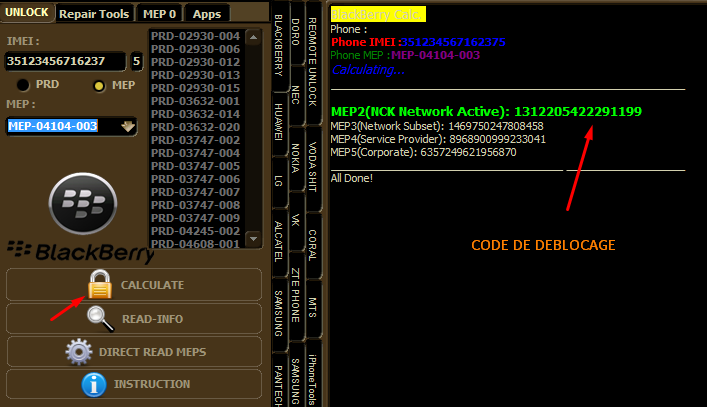Click the MEP combo box text

click(x=53, y=126)
